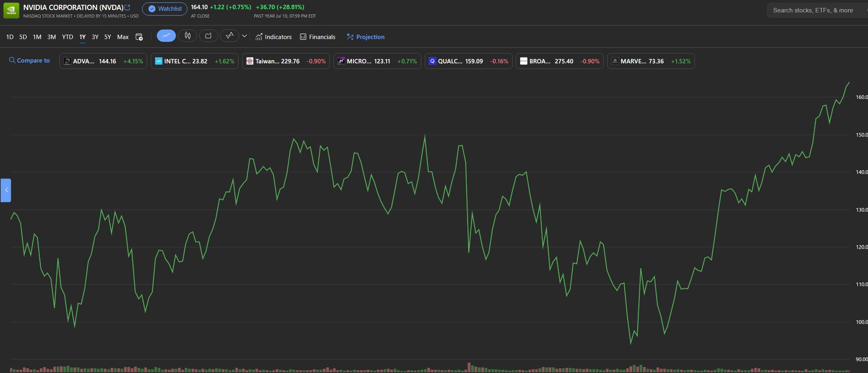Compare with MARVE... 73.36 chip
Viewport: 868px width, 373px height.
[x=651, y=61]
